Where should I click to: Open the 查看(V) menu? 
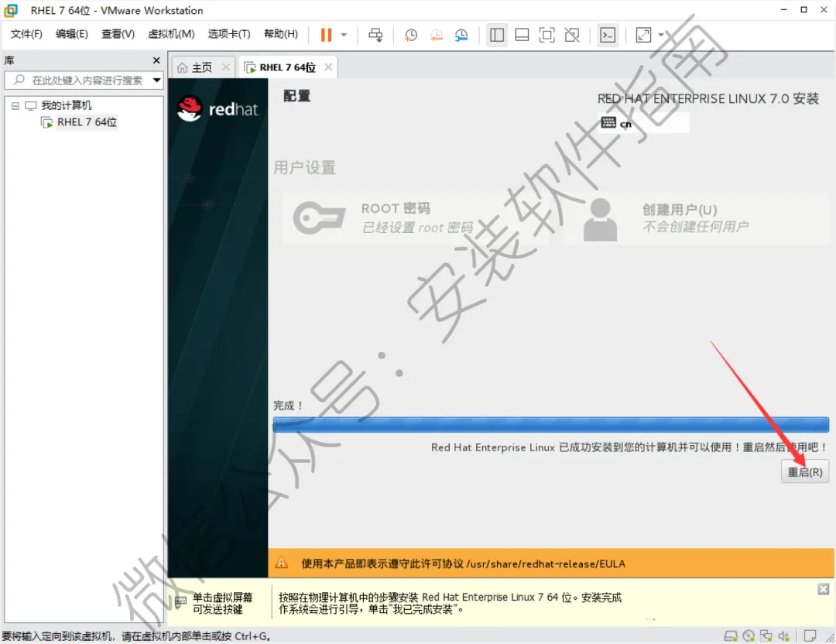118,34
